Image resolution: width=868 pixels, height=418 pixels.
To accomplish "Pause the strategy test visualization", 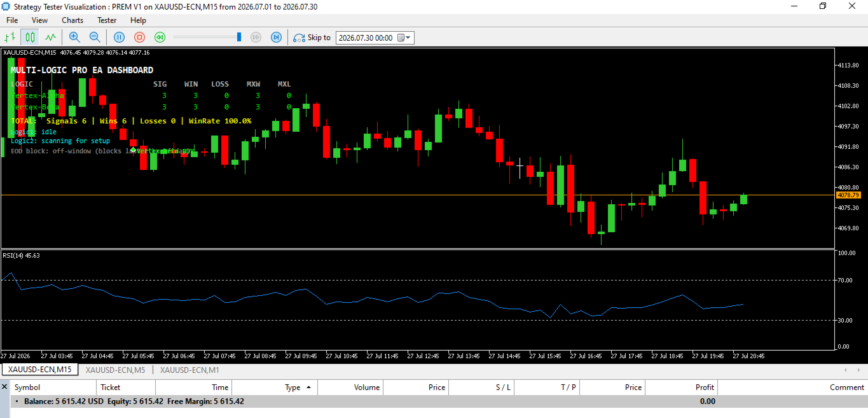I will tap(119, 38).
